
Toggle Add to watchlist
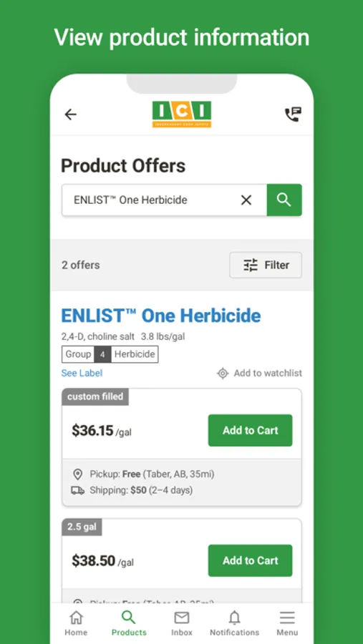[259, 373]
